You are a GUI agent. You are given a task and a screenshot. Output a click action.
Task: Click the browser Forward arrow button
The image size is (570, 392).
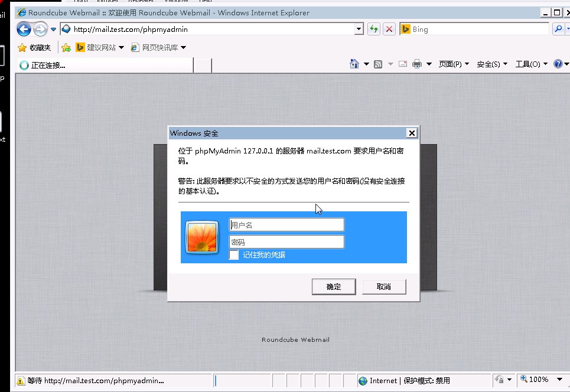point(40,29)
